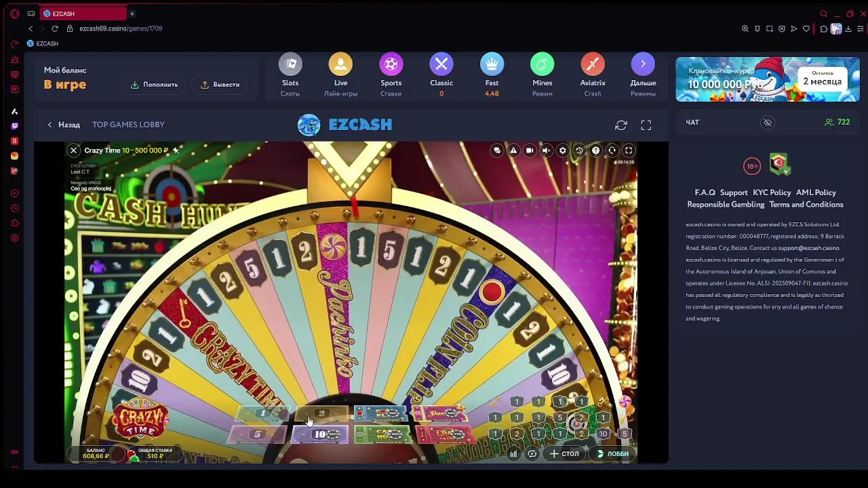Open the Terms and Conditions link

coord(806,205)
